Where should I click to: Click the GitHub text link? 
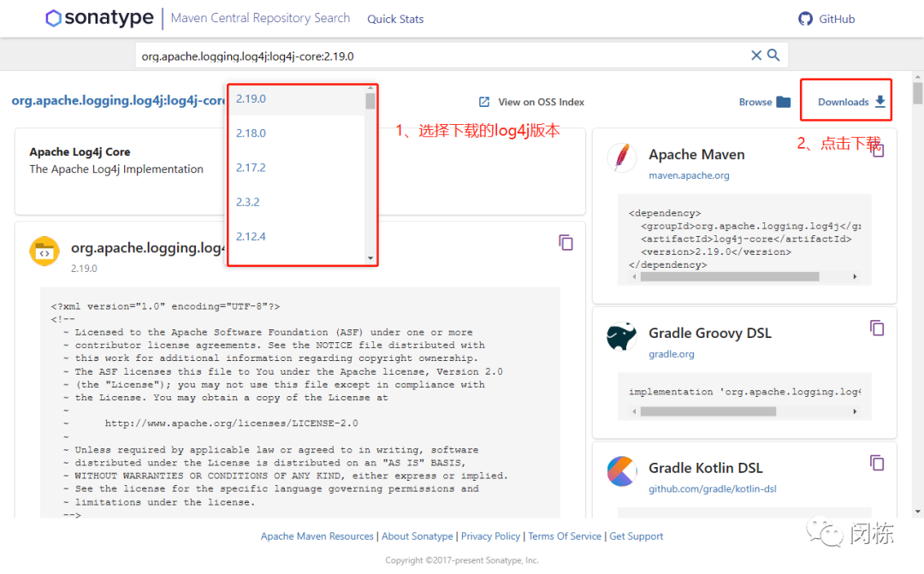point(837,19)
